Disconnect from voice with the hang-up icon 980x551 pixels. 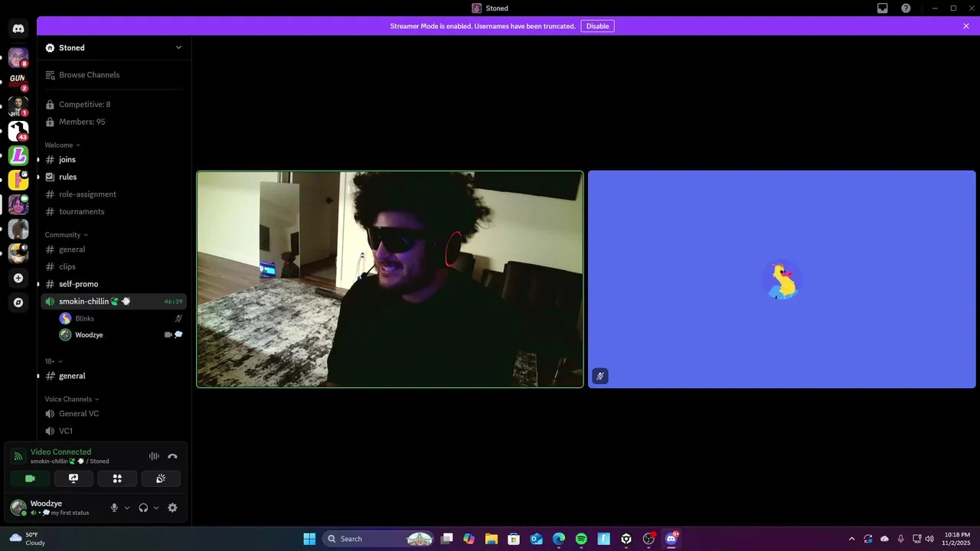coord(172,457)
